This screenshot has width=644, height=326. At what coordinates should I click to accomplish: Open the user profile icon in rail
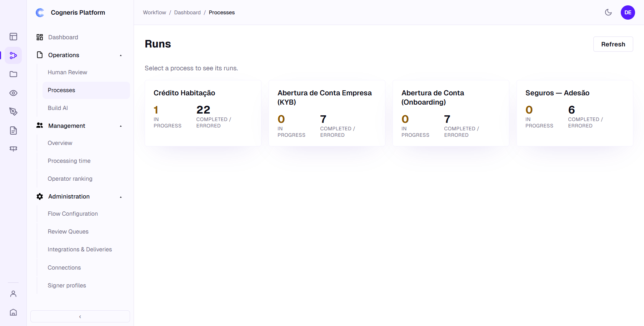coord(13,294)
